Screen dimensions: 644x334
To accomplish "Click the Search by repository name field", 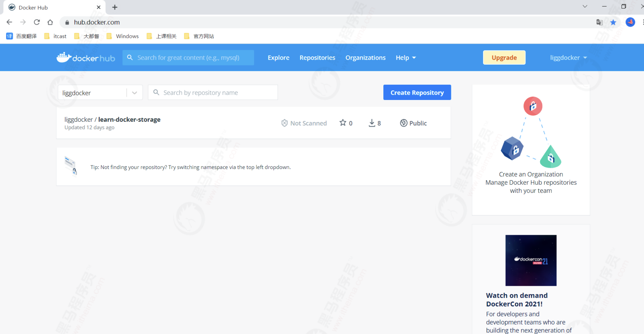I will point(213,93).
